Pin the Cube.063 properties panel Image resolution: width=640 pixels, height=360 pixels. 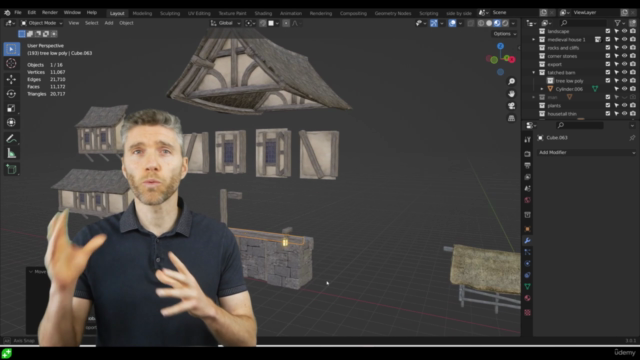(632, 138)
